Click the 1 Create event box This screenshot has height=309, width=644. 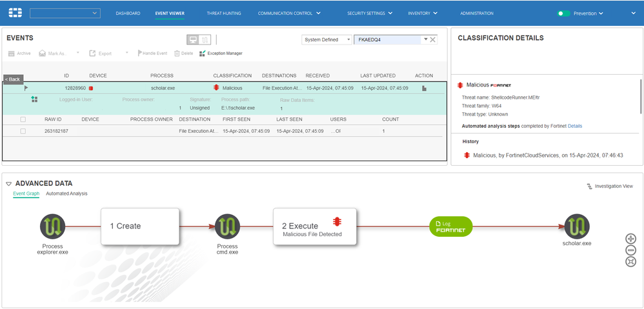[x=140, y=226]
